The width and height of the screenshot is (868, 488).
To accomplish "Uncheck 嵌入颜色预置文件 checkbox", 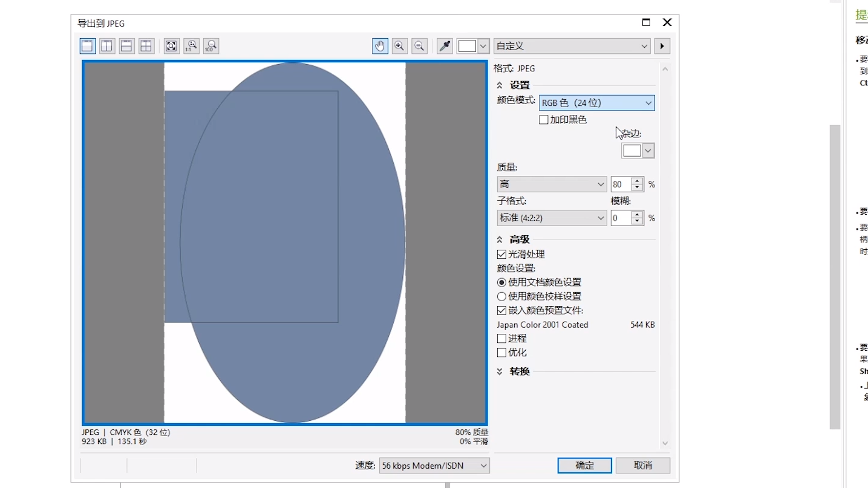I will tap(501, 310).
